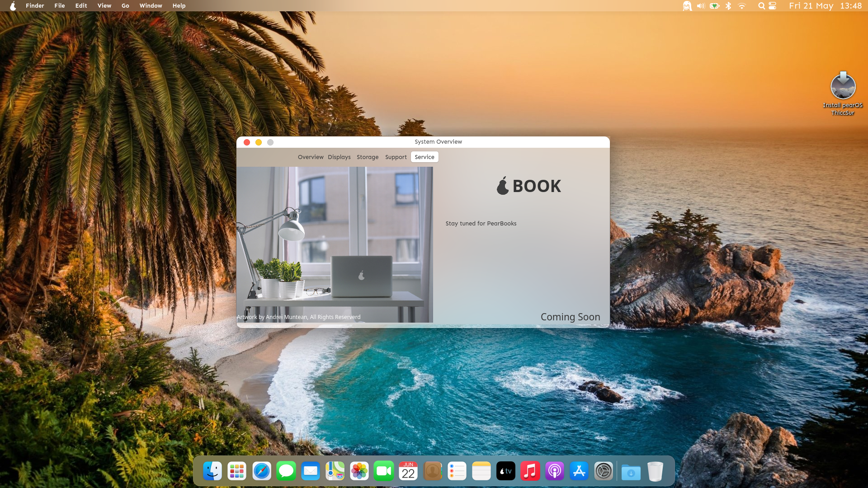Screen dimensions: 868x488
Task: Open Maps app in the dock
Action: [x=335, y=471]
